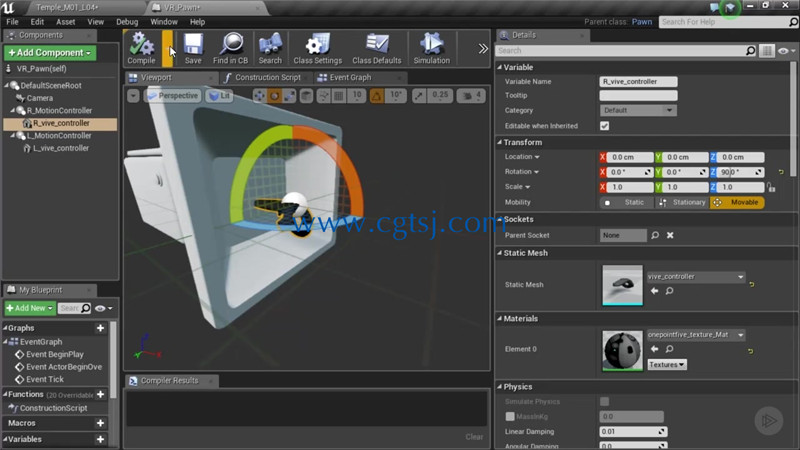Toggle rotation snapping in viewport
Image resolution: width=800 pixels, height=450 pixels.
(377, 96)
